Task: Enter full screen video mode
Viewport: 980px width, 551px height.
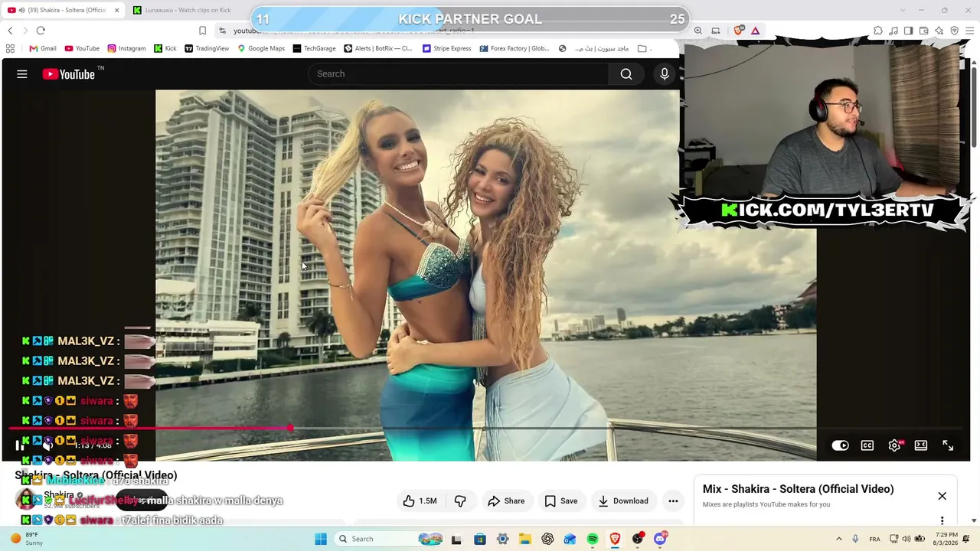Action: (948, 445)
